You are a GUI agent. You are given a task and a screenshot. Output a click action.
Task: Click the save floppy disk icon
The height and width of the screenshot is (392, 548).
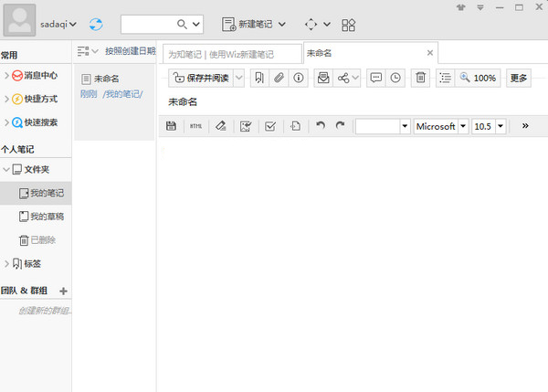pyautogui.click(x=171, y=126)
